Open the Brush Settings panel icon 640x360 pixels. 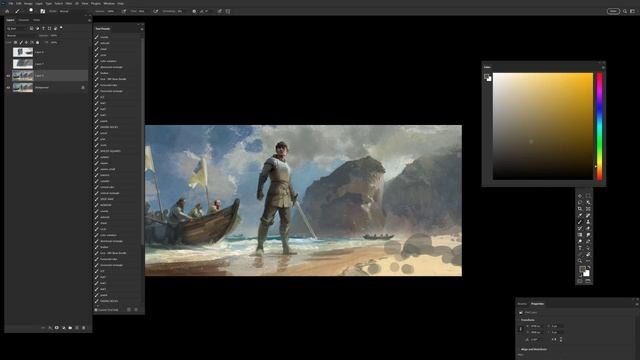point(42,11)
